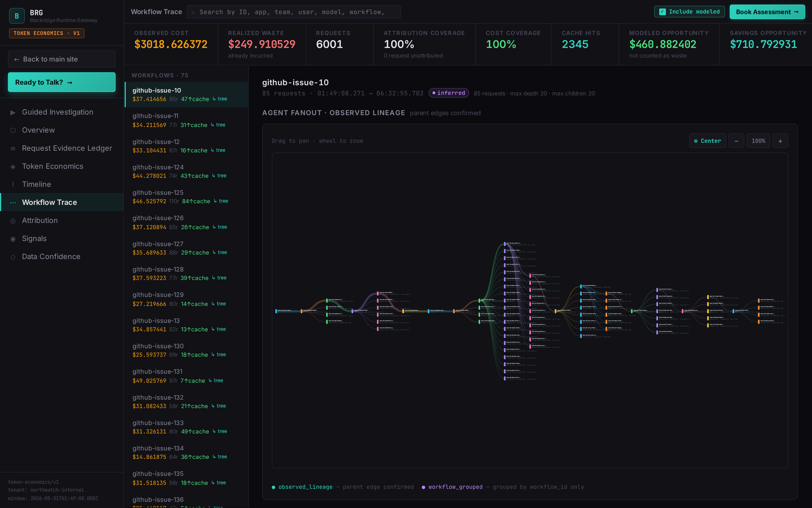Click Savings Opportunity value $710.792931
Image resolution: width=812 pixels, height=508 pixels.
point(763,44)
